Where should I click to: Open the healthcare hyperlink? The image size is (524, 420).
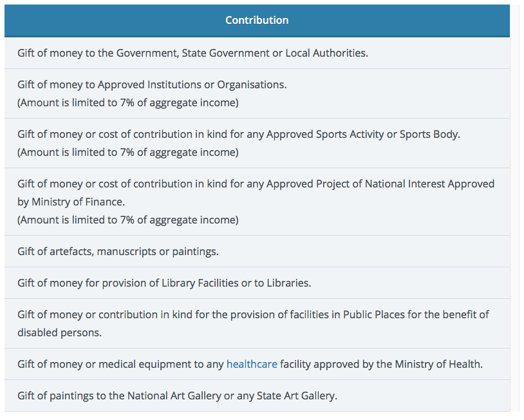252,365
